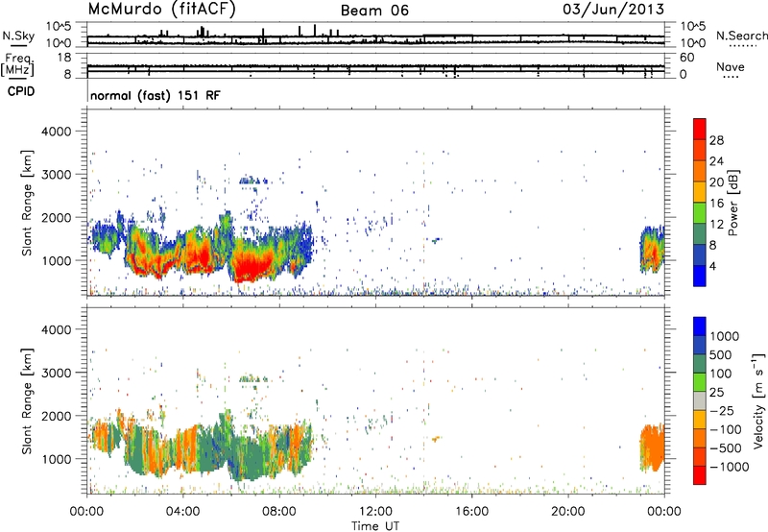768x532 pixels.
Task: Click the "12:00" time axis tick label
Action: pyautogui.click(x=375, y=512)
